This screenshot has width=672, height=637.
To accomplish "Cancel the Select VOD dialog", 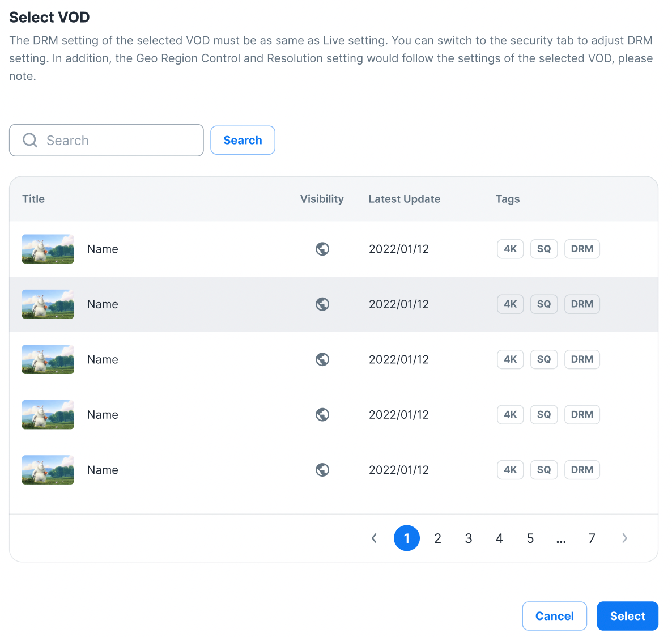I will 554,616.
